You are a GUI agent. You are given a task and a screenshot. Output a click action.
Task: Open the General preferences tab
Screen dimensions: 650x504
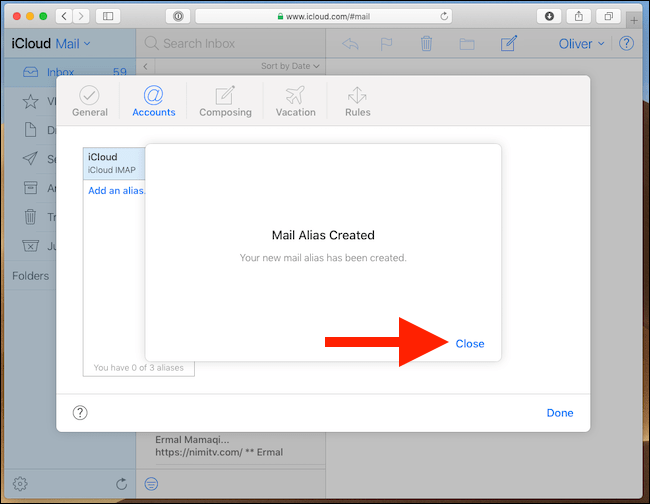pyautogui.click(x=90, y=101)
